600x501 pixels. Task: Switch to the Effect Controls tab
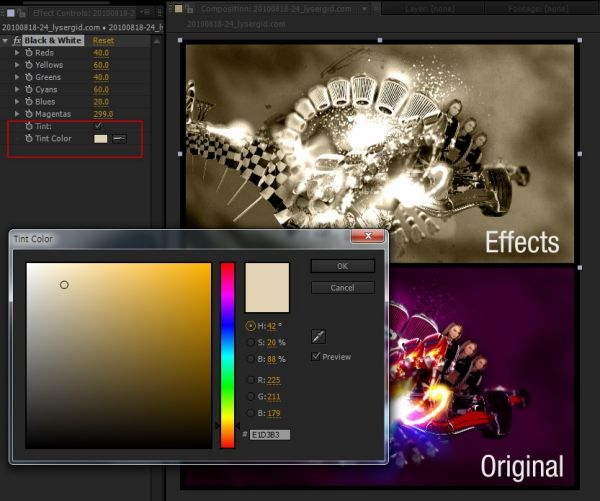tap(83, 13)
